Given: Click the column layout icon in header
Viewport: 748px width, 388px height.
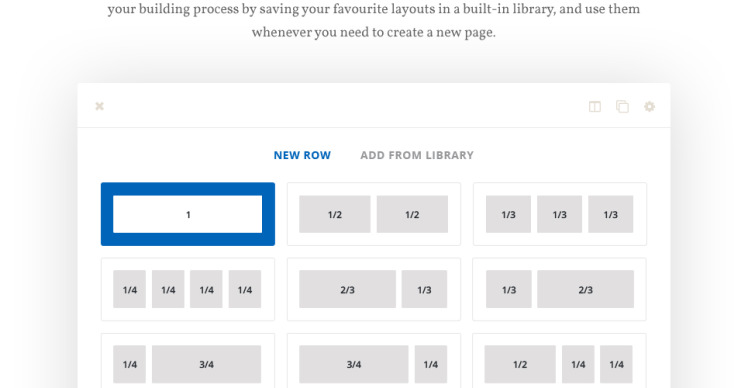Looking at the screenshot, I should (x=594, y=106).
